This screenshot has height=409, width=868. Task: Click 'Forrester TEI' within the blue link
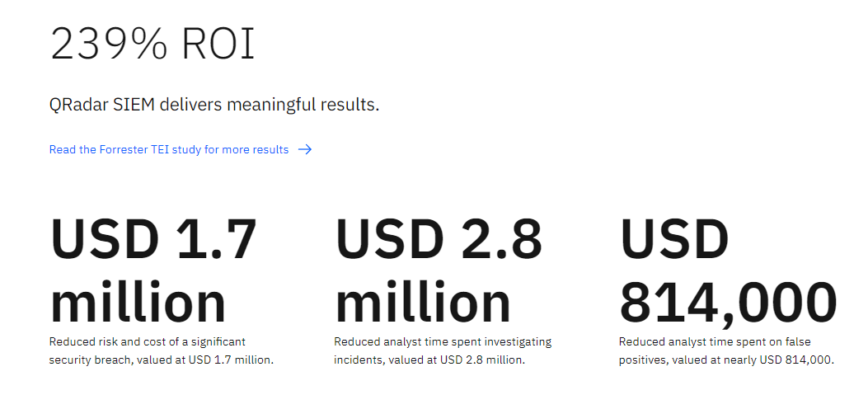134,149
